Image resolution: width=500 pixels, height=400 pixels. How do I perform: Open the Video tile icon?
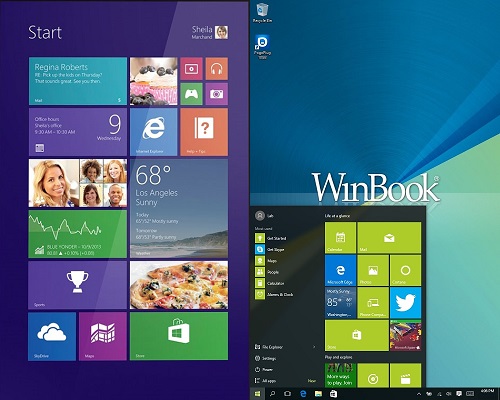pos(191,69)
